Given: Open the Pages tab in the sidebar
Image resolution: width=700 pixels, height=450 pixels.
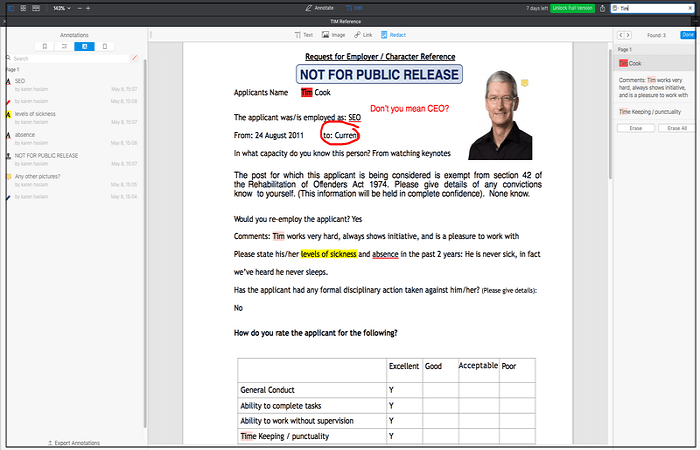Looking at the screenshot, I should (104, 46).
